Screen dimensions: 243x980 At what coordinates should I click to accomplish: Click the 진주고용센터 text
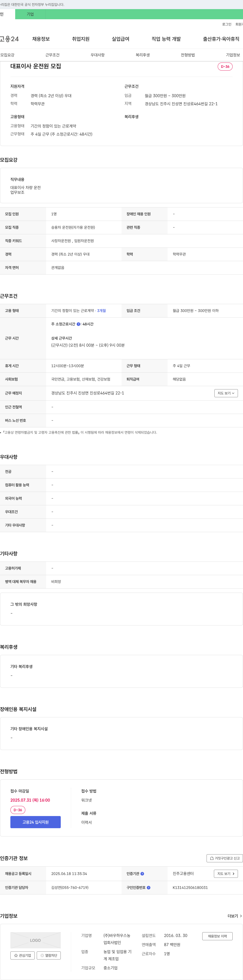point(183,873)
